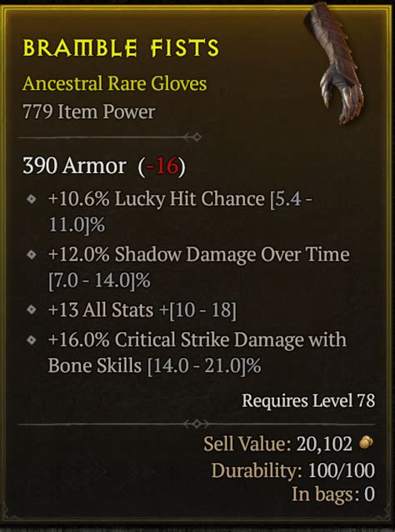The height and width of the screenshot is (532, 395).
Task: Click the Critical Strike Damage with Bone Skills affix
Action: click(x=197, y=352)
